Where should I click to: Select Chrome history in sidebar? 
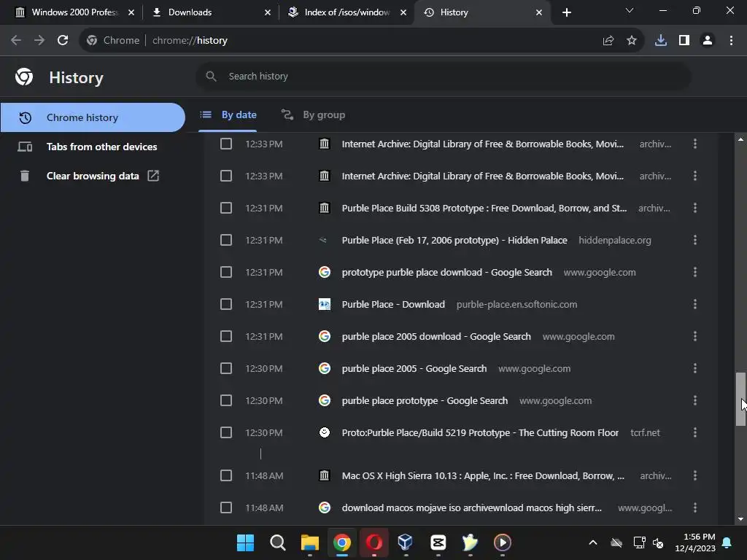tap(93, 117)
